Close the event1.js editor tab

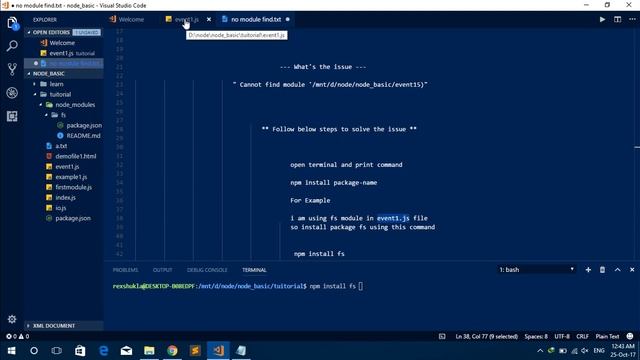[x=209, y=19]
